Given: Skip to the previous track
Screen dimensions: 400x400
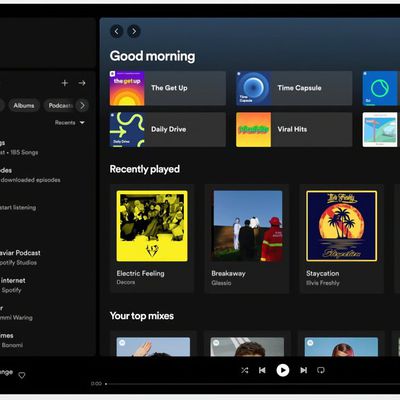Looking at the screenshot, I should click(x=262, y=370).
